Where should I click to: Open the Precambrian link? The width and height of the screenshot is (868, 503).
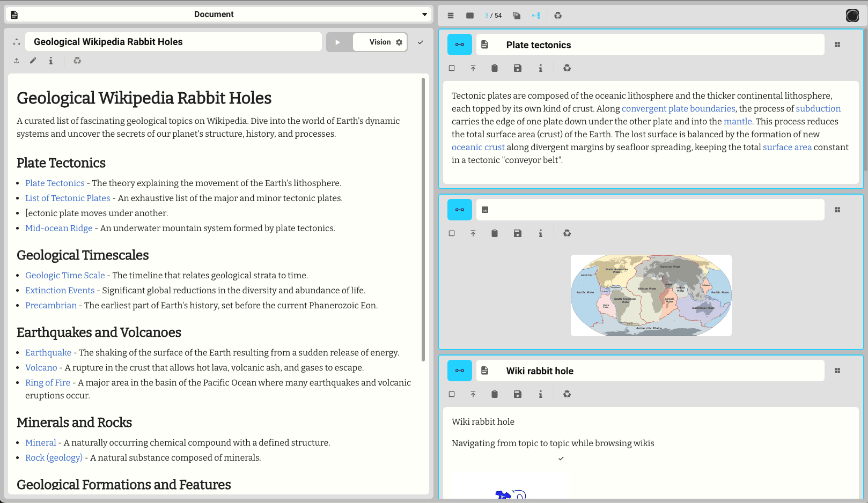51,306
